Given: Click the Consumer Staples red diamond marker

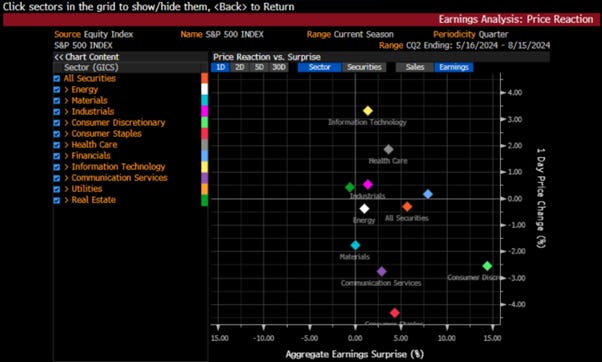Looking at the screenshot, I should tap(395, 313).
